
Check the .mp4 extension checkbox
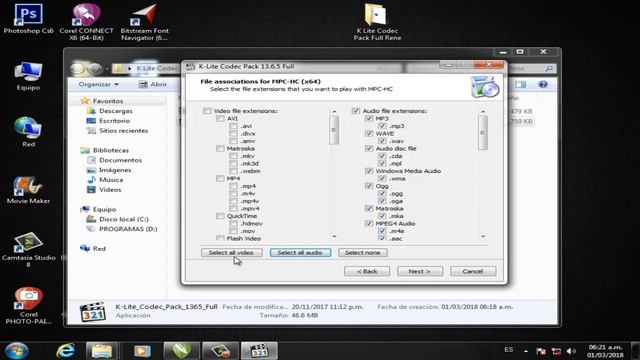(x=233, y=186)
